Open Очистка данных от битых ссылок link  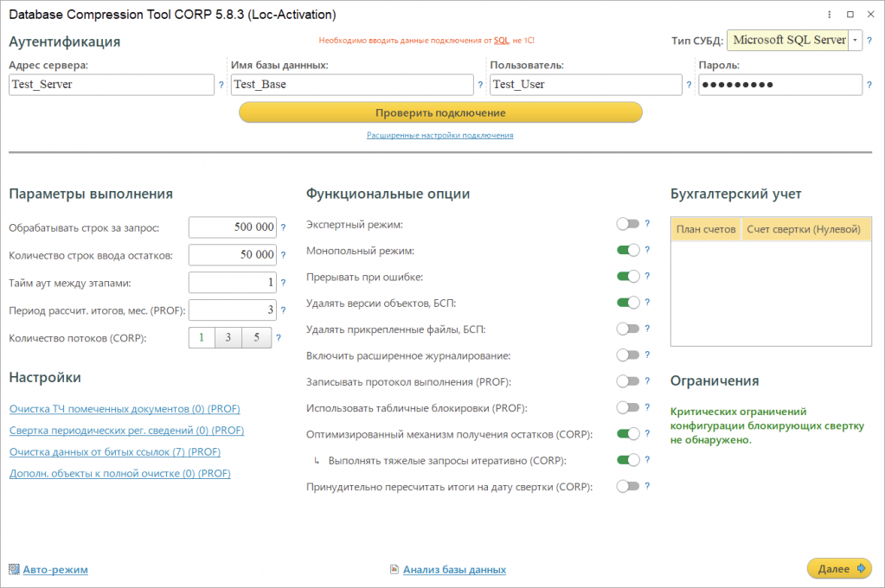[x=114, y=452]
